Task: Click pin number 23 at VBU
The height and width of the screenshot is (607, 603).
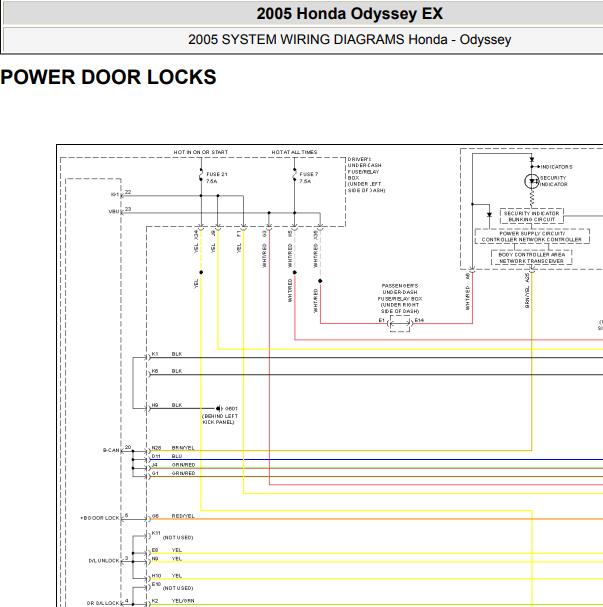Action: click(128, 209)
